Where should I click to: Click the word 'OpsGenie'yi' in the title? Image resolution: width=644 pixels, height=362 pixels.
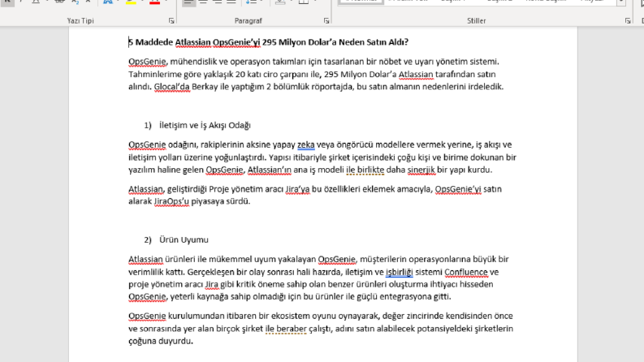[x=236, y=42]
